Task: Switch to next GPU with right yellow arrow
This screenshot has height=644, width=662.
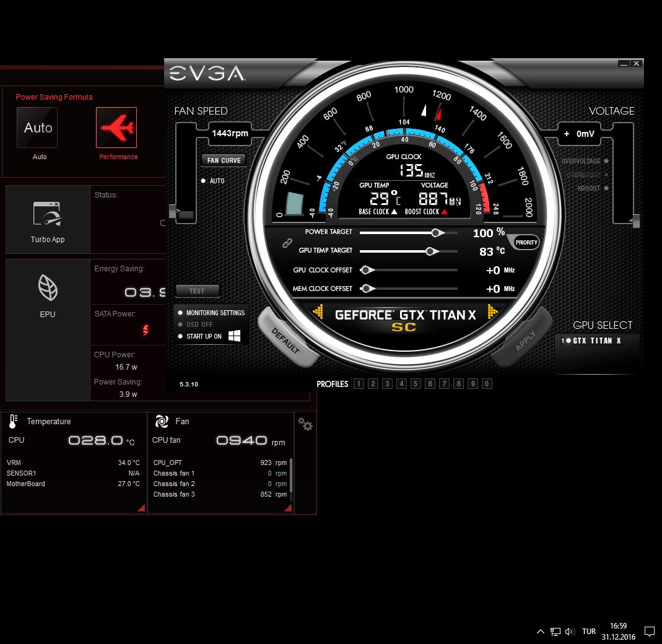Action: [492, 311]
